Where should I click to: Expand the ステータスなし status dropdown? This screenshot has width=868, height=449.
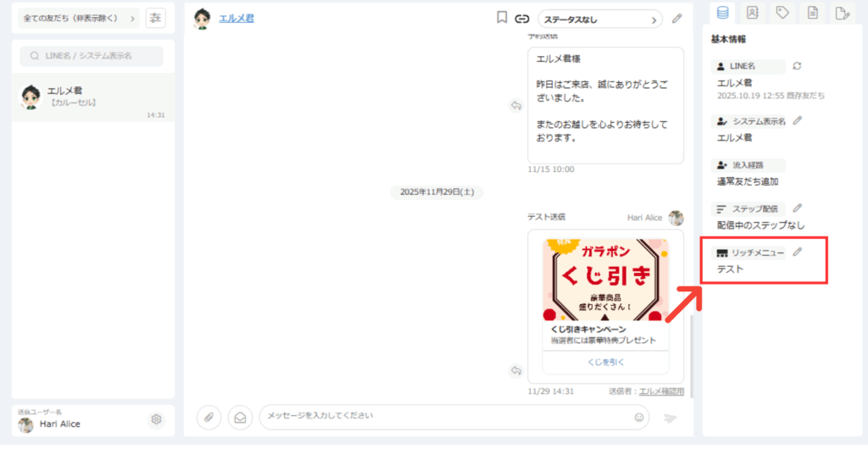point(601,19)
